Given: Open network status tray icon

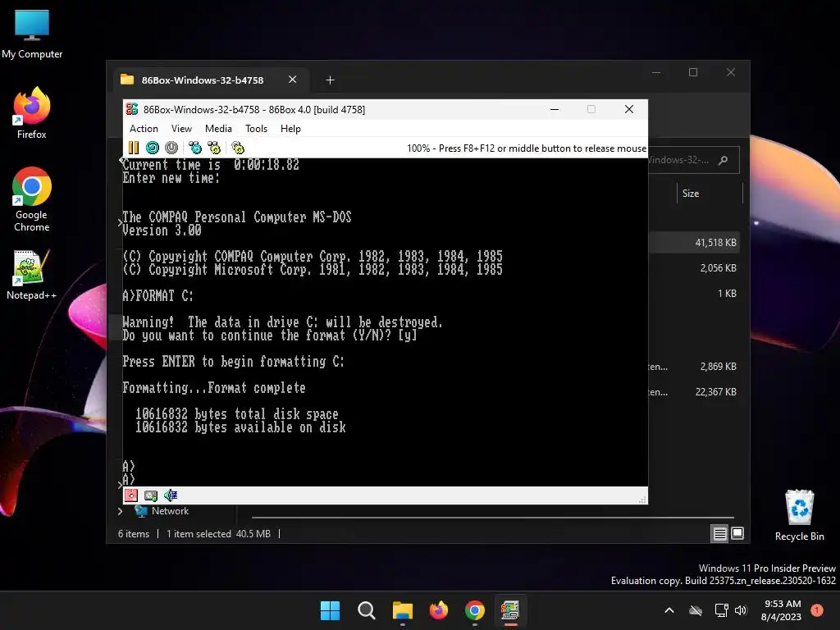Looking at the screenshot, I should pyautogui.click(x=722, y=610).
